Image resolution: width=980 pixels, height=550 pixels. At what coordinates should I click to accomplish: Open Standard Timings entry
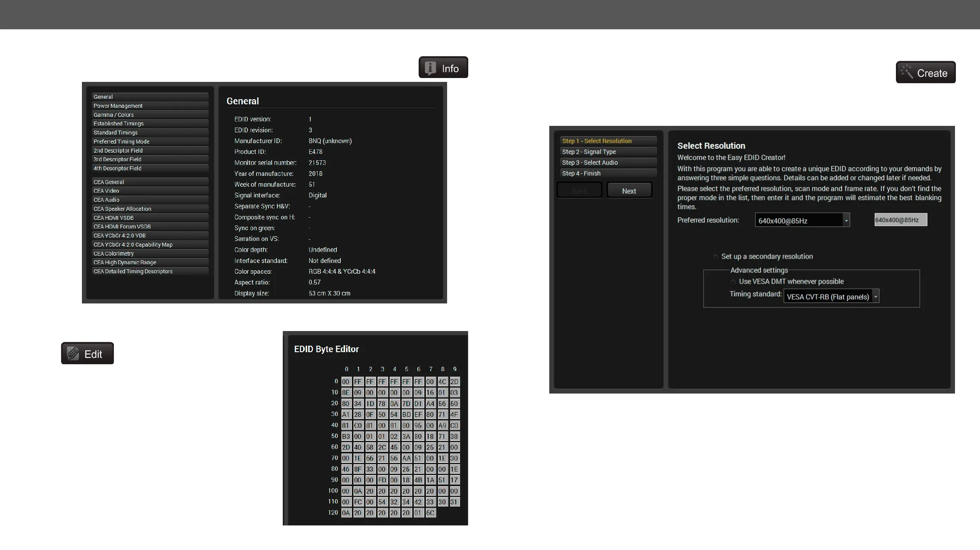(x=150, y=132)
